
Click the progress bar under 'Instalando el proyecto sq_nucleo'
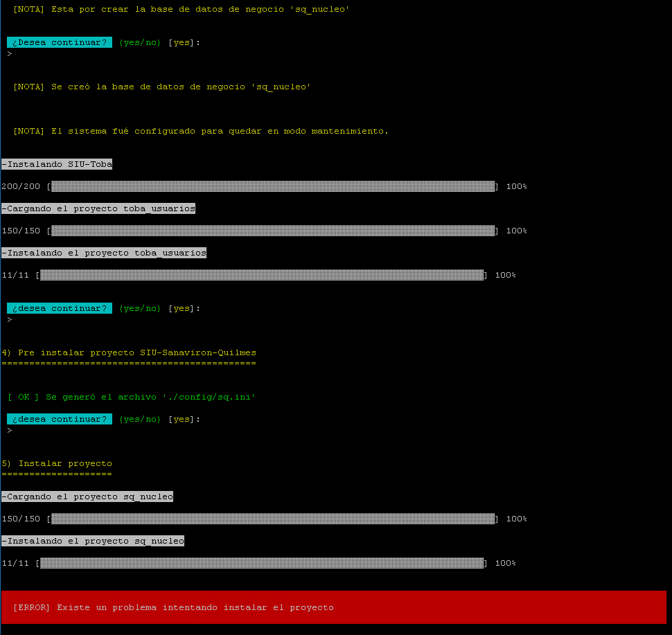262,563
